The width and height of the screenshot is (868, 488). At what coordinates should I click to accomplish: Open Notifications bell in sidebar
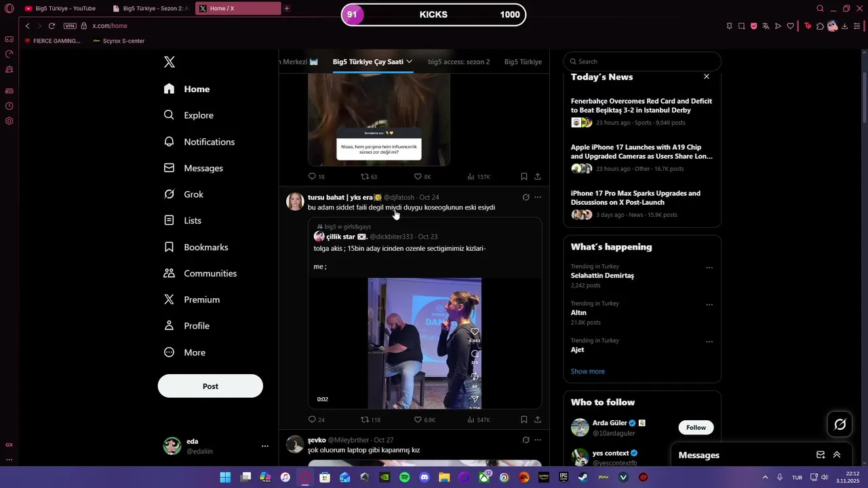point(199,142)
